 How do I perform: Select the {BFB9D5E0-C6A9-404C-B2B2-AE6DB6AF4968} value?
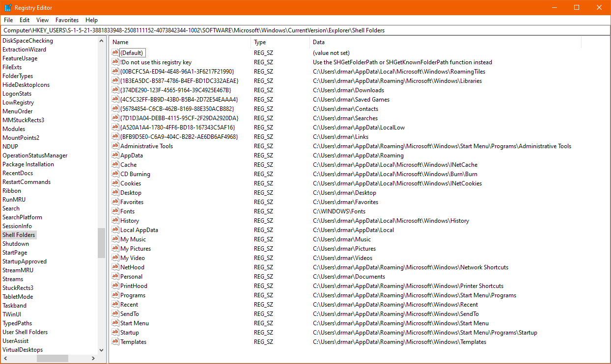click(x=179, y=136)
